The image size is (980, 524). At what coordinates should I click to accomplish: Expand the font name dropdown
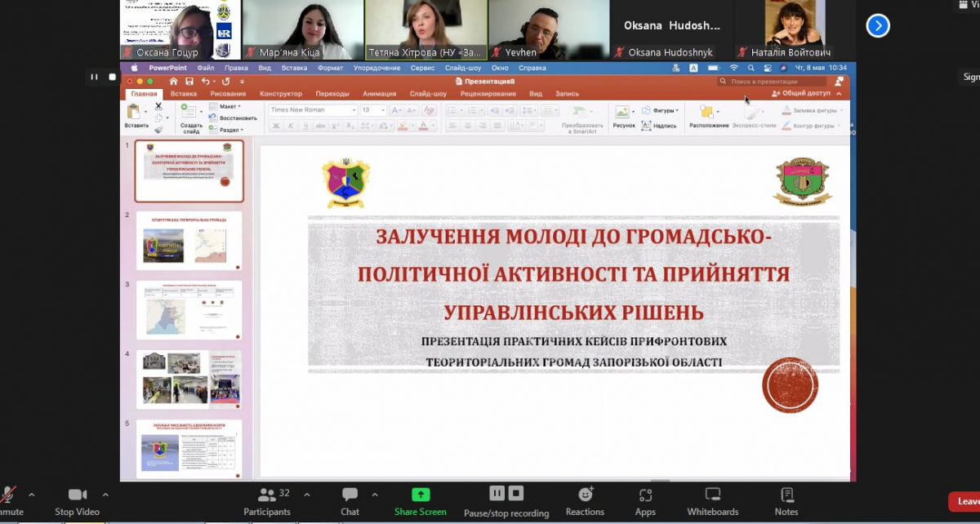354,110
